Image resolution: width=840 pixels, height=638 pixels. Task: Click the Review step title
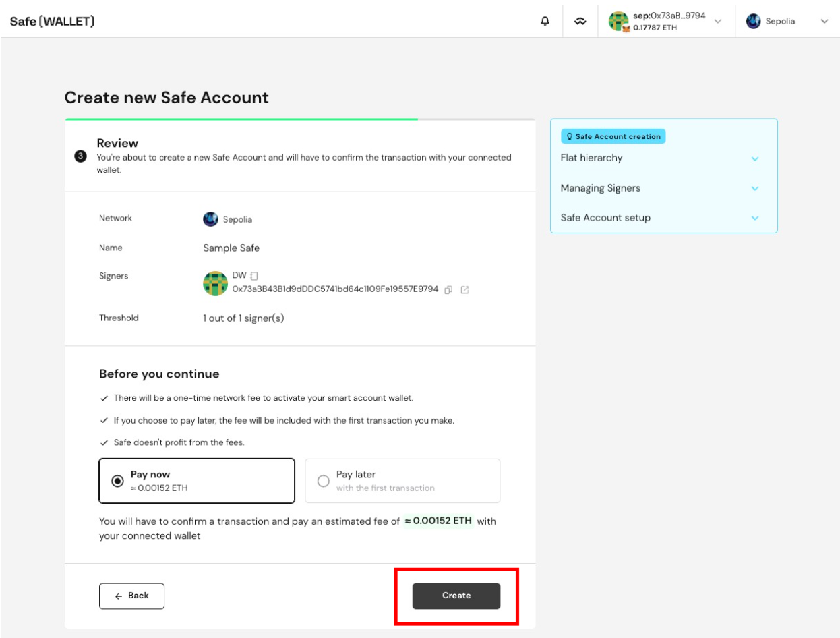coord(117,143)
